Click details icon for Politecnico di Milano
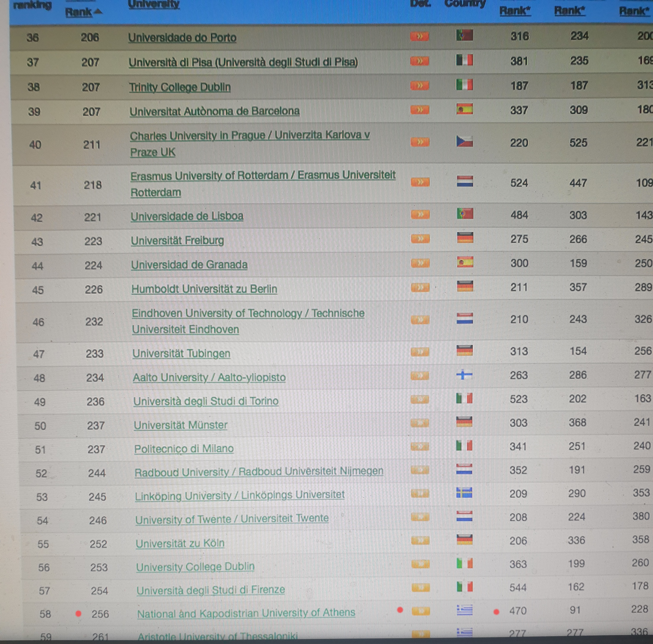The height and width of the screenshot is (644, 653). tap(420, 447)
